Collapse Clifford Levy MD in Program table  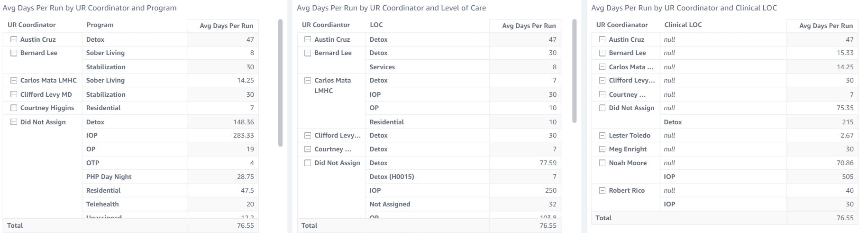coord(14,94)
